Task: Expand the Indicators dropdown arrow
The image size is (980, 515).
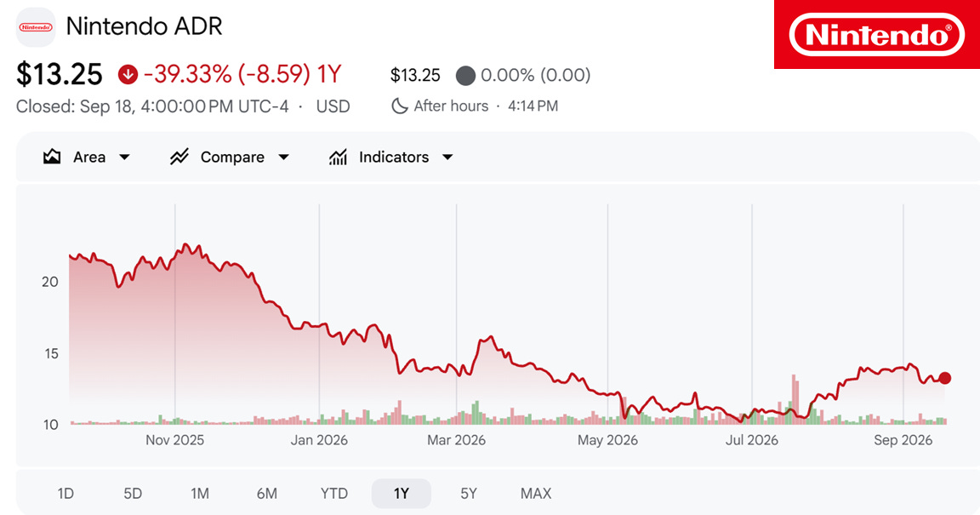Action: click(447, 157)
